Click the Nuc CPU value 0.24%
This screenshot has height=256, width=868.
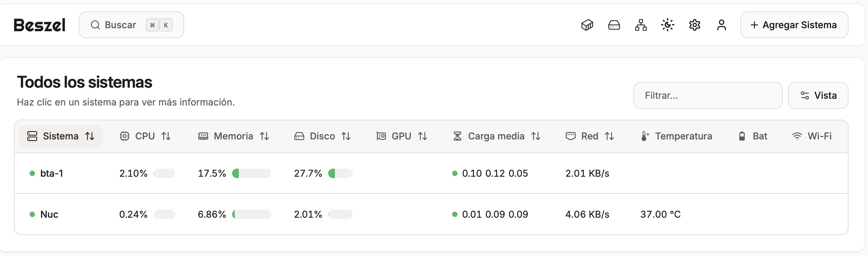coord(133,215)
